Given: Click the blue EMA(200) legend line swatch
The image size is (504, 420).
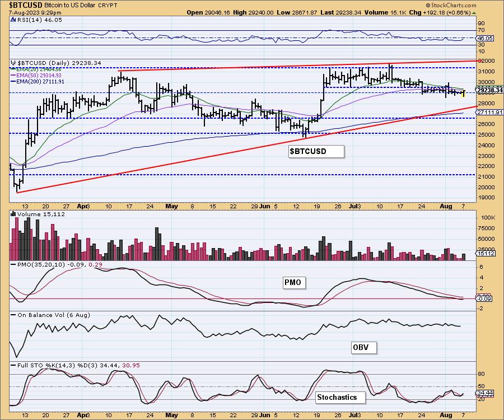Looking at the screenshot, I should (13, 82).
